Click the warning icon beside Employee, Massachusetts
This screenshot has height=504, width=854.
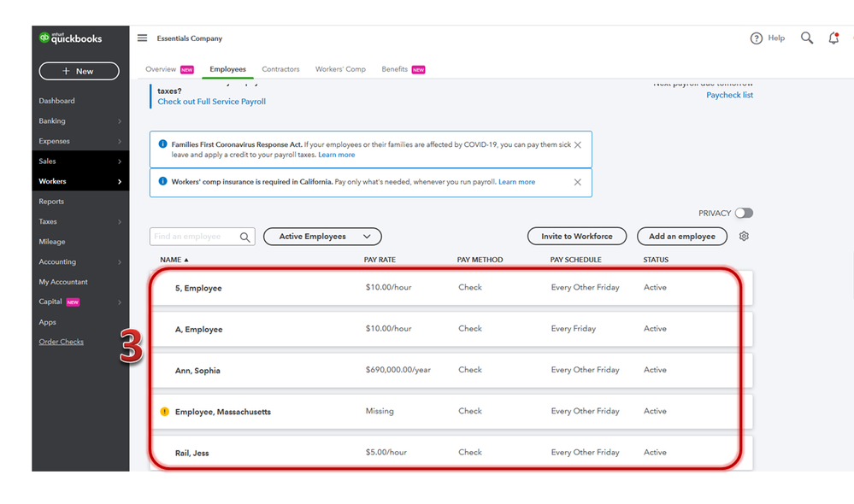click(164, 412)
